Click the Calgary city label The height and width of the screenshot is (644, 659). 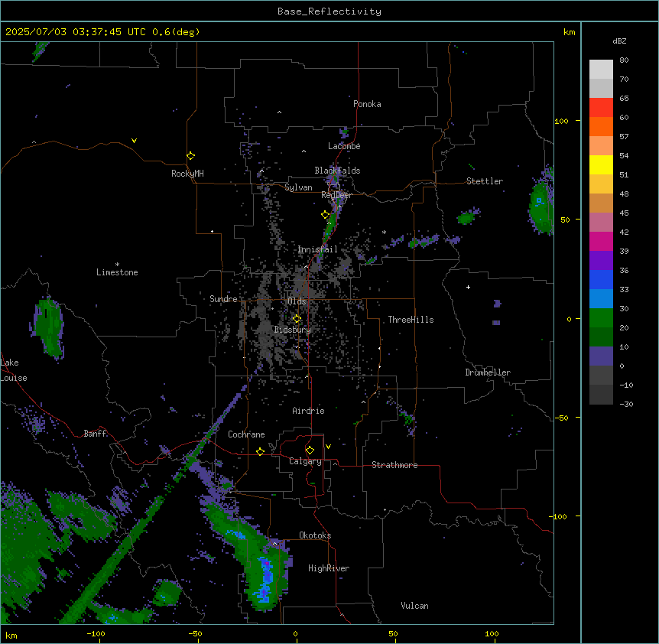(x=305, y=461)
